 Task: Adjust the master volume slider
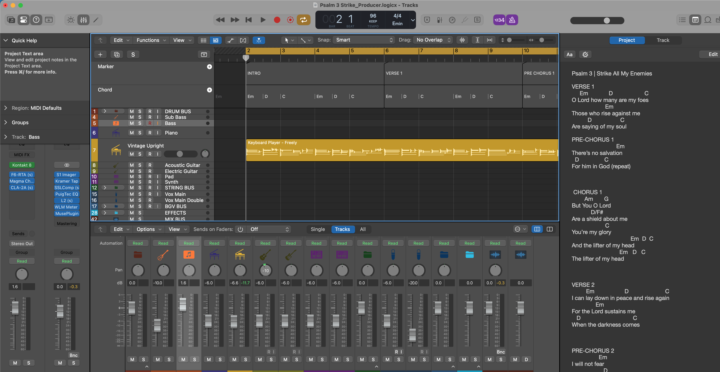click(x=597, y=20)
